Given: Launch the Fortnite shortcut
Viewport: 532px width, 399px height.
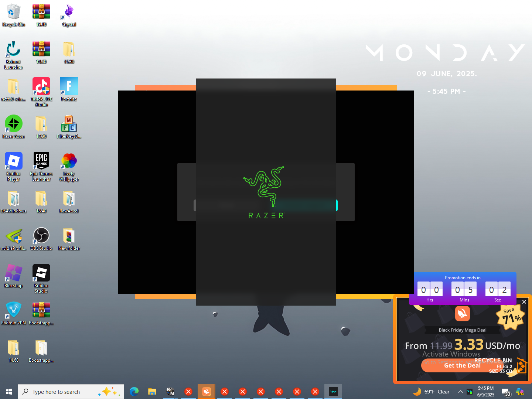Looking at the screenshot, I should [69, 89].
